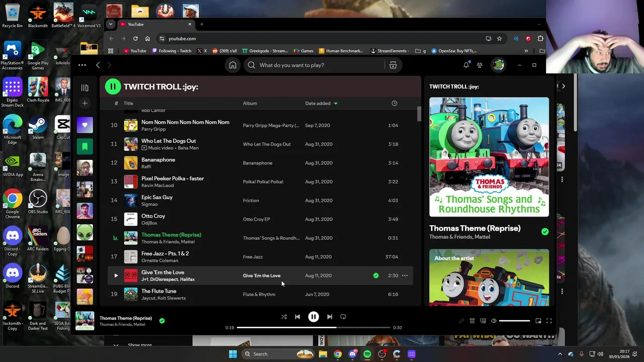Viewport: 644px width, 362px height.
Task: Toggle shuffle playback
Action: click(284, 317)
